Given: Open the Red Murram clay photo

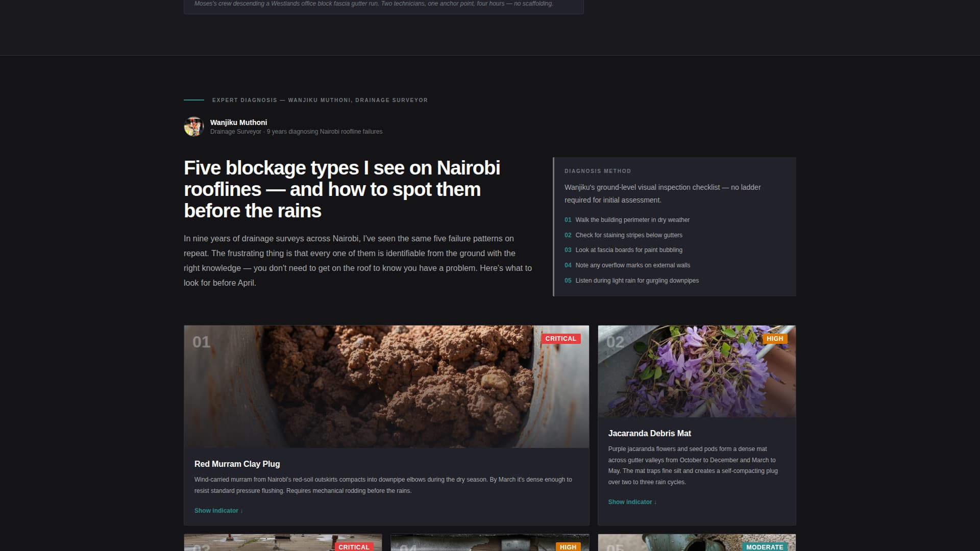Looking at the screenshot, I should 386,387.
